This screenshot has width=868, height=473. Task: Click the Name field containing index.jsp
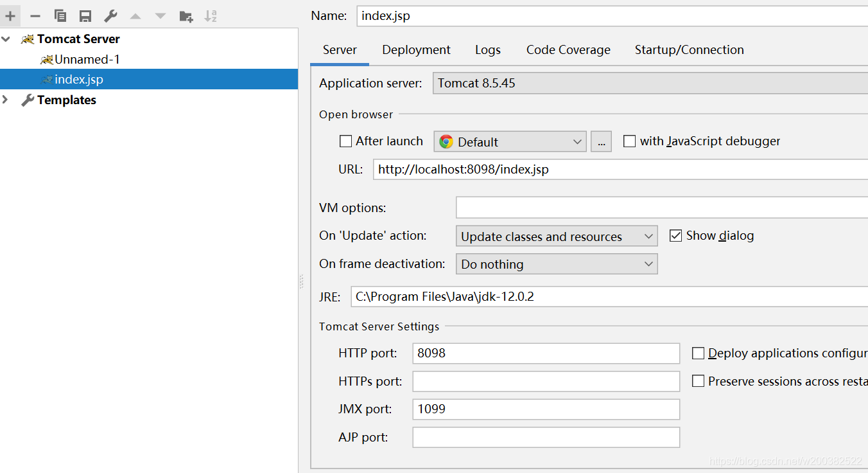pyautogui.click(x=612, y=16)
